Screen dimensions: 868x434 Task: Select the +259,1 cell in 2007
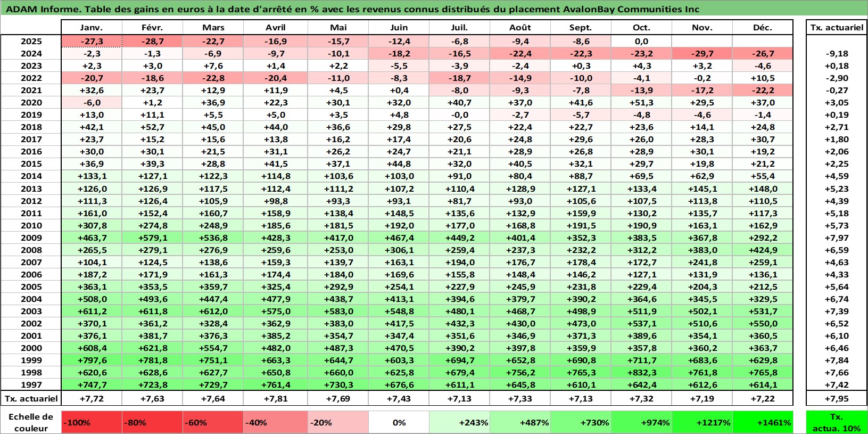pos(763,263)
